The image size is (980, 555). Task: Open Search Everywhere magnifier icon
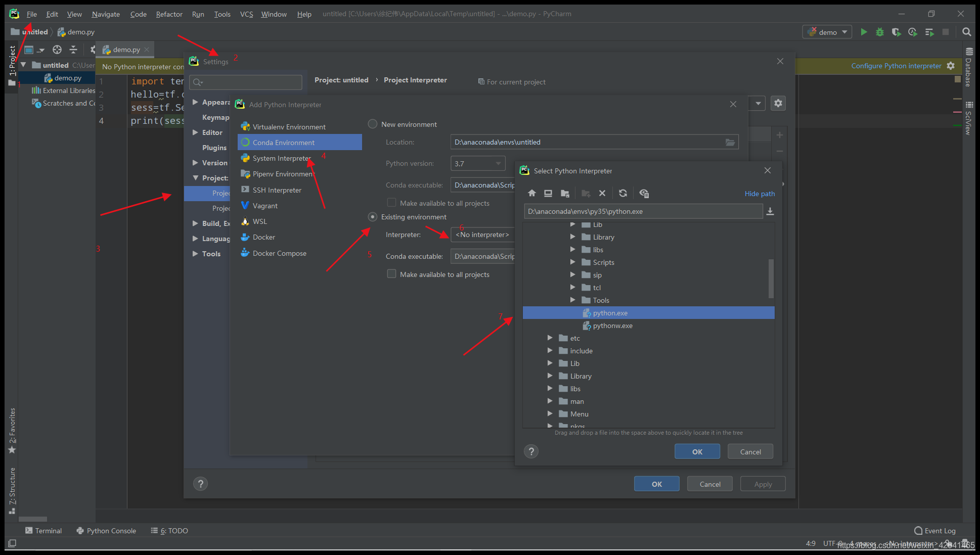point(966,32)
